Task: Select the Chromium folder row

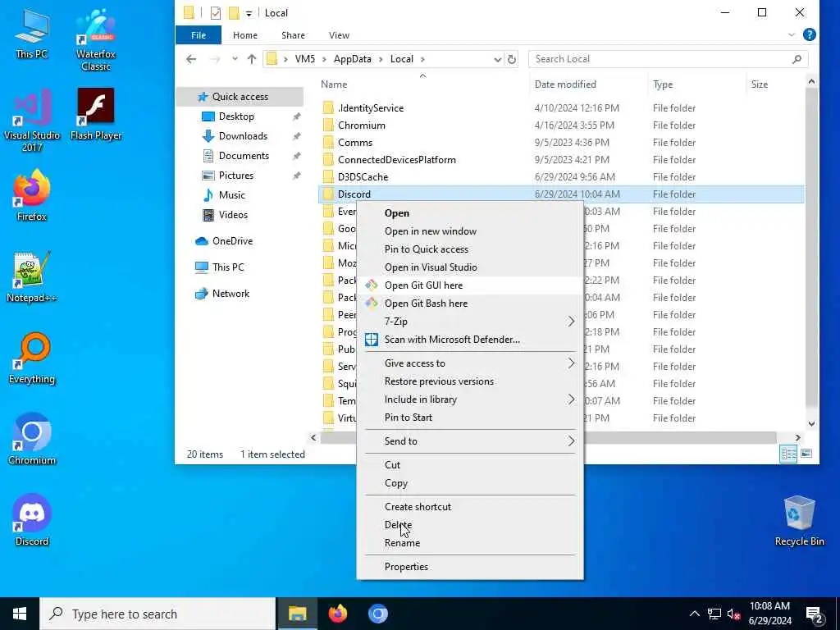Action: tap(561, 126)
